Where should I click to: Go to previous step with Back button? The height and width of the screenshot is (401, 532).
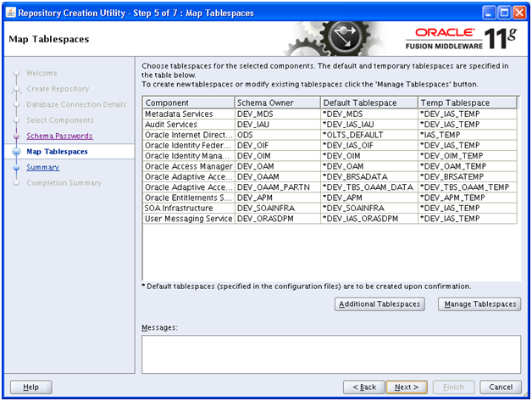point(364,387)
